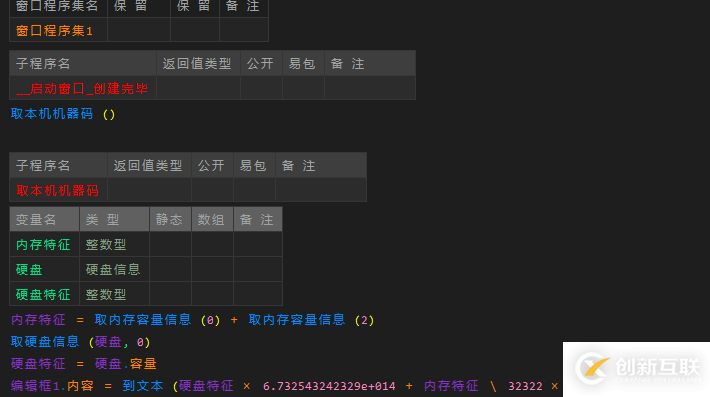Select variable name 内存特征 in variable table
Screen dimensions: 710x397
click(x=43, y=245)
